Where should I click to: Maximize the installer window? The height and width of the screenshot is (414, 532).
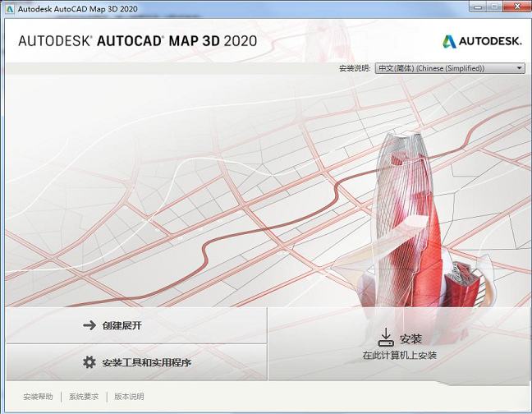click(x=495, y=8)
